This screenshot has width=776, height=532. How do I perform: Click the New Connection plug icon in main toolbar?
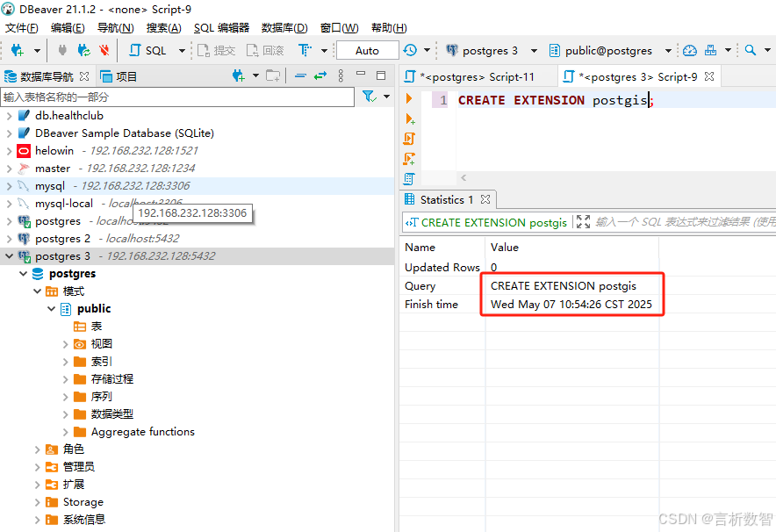[x=17, y=50]
